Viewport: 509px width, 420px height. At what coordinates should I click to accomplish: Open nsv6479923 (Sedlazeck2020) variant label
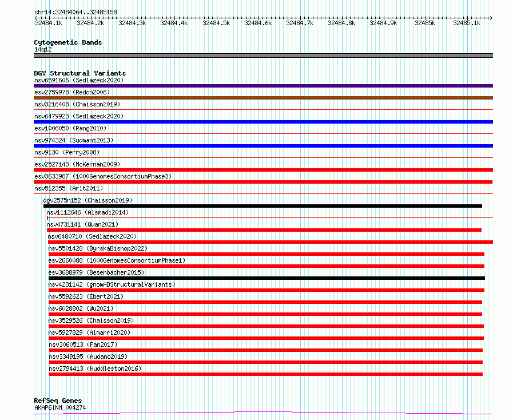pyautogui.click(x=79, y=116)
